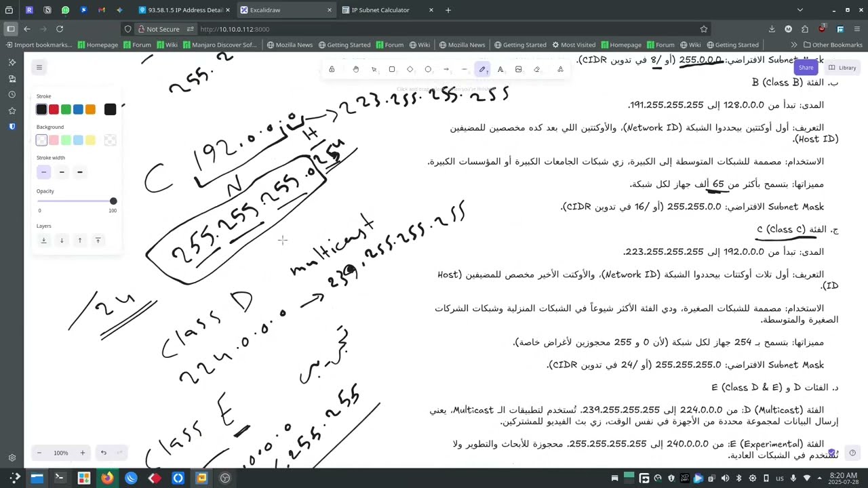
Task: Open the custom stroke color picker
Action: click(111, 109)
